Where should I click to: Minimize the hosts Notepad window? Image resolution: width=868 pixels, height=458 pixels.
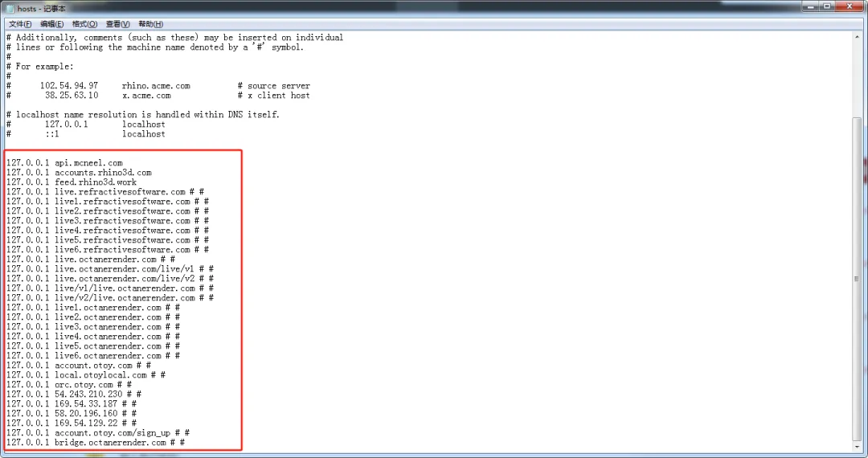810,6
